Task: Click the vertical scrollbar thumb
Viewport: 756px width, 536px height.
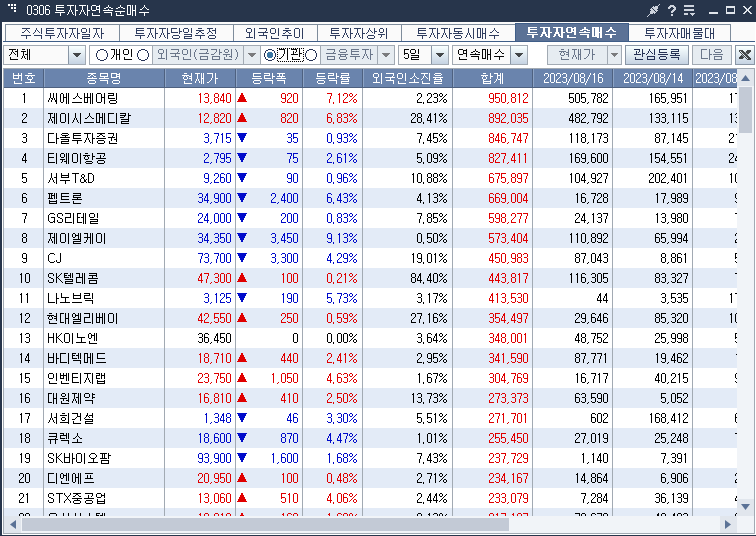Action: [x=745, y=110]
